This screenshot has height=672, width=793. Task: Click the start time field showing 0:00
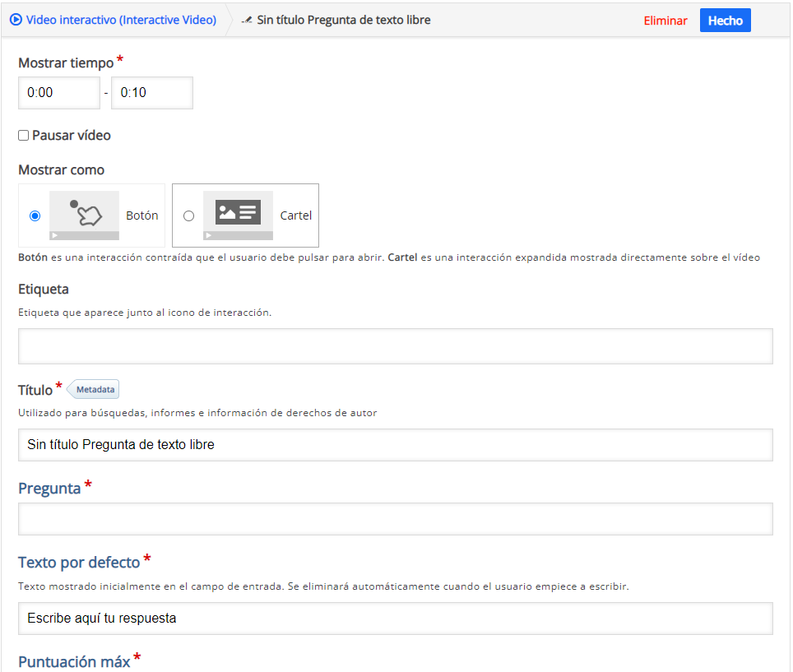[x=59, y=93]
